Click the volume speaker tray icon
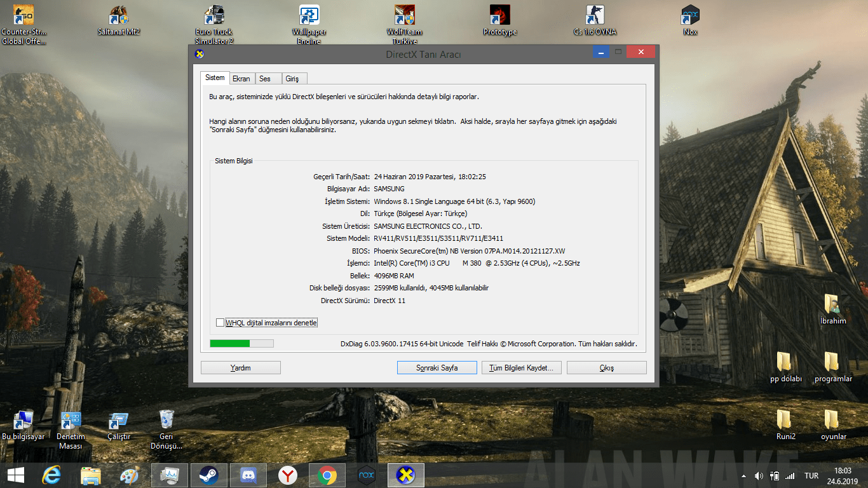 coord(759,475)
